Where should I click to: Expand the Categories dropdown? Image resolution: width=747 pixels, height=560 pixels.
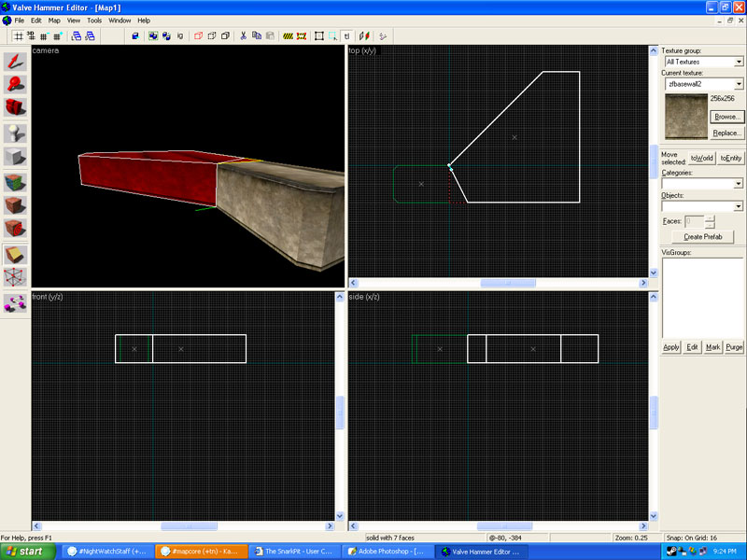[x=739, y=184]
